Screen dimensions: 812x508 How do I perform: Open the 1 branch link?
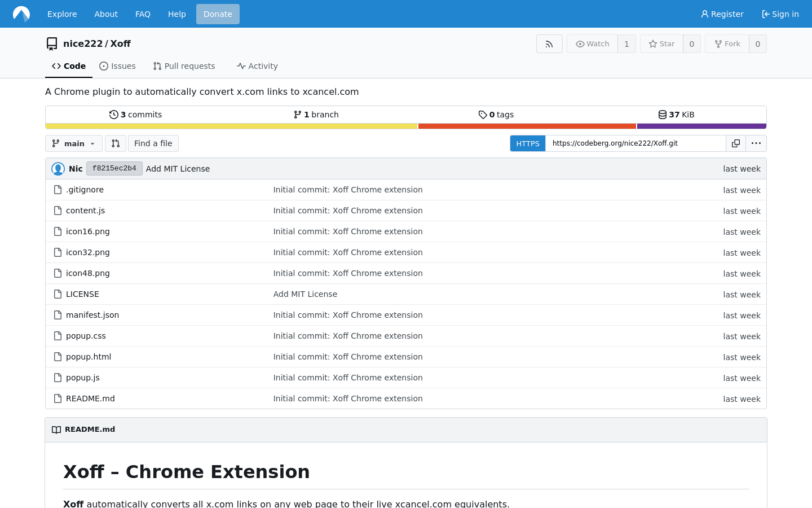pos(316,115)
